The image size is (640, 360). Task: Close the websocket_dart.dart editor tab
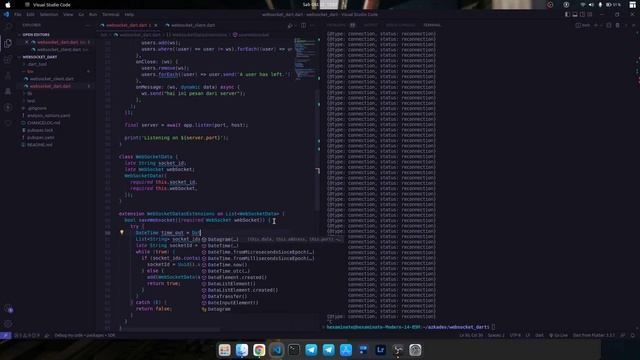pos(156,25)
